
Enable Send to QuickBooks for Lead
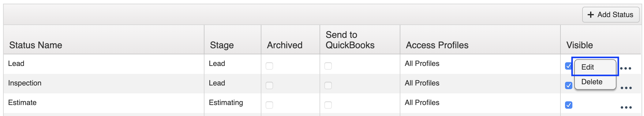pyautogui.click(x=328, y=66)
